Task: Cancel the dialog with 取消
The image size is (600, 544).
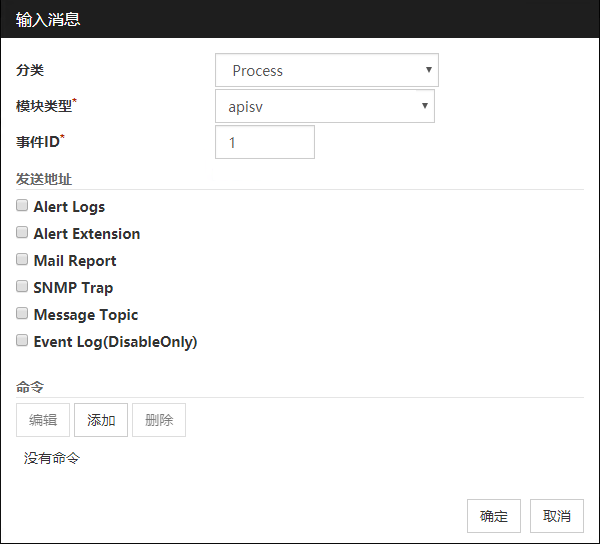Action: (x=557, y=516)
